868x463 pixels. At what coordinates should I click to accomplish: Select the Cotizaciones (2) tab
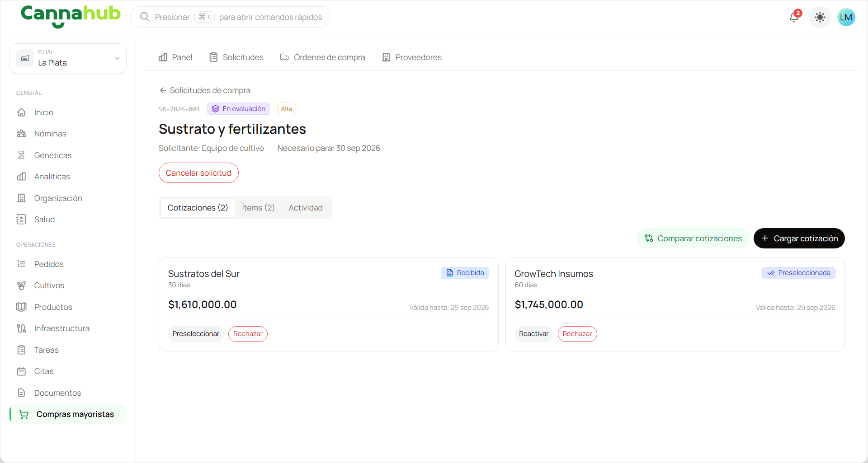point(198,208)
